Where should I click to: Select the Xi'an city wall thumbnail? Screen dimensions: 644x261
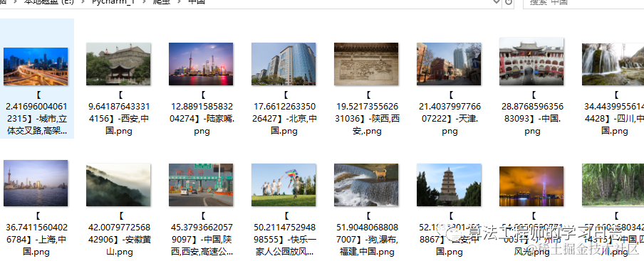click(x=118, y=64)
